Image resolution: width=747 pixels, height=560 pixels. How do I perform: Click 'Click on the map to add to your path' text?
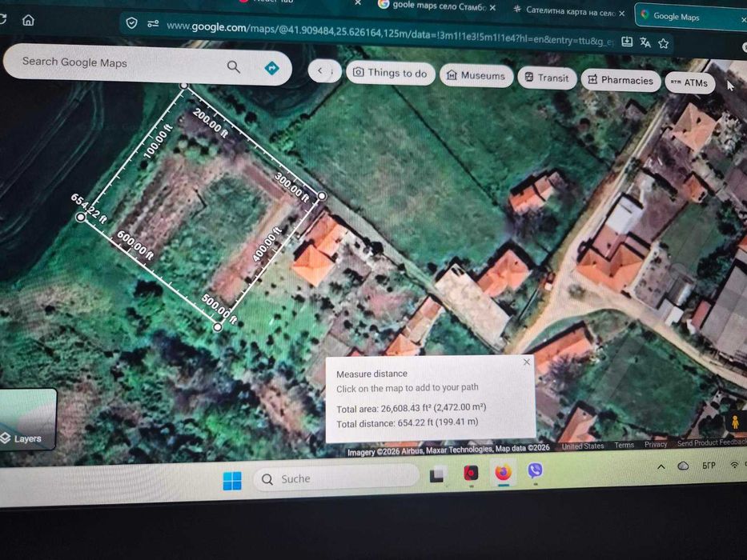(x=408, y=388)
